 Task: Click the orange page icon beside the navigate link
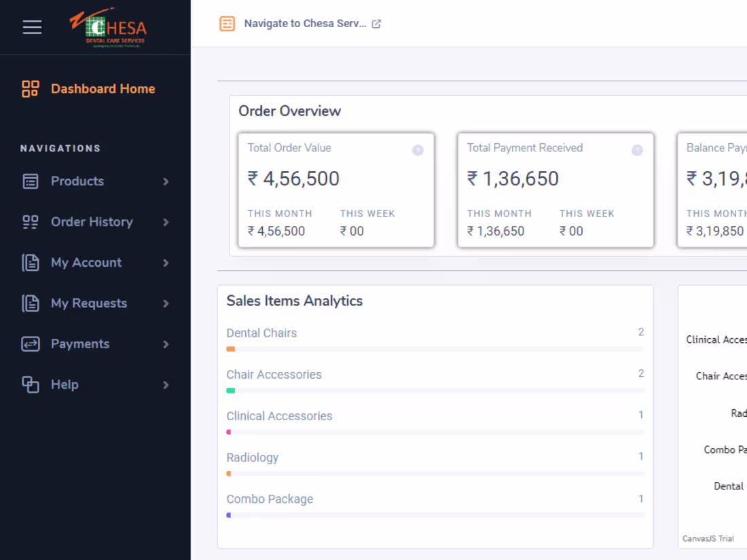pyautogui.click(x=227, y=23)
